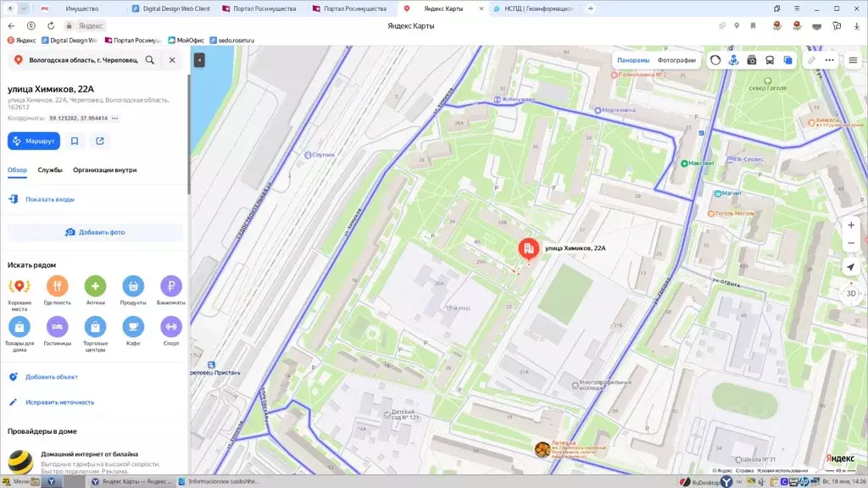Search nearby for Где поесть places
Screen dimensions: 868x488
pyautogui.click(x=58, y=286)
